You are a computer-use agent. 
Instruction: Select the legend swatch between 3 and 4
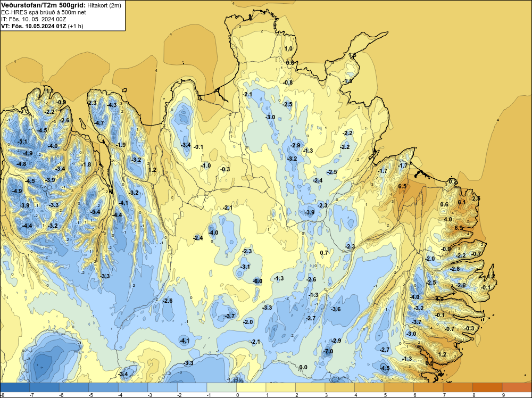click(339, 387)
